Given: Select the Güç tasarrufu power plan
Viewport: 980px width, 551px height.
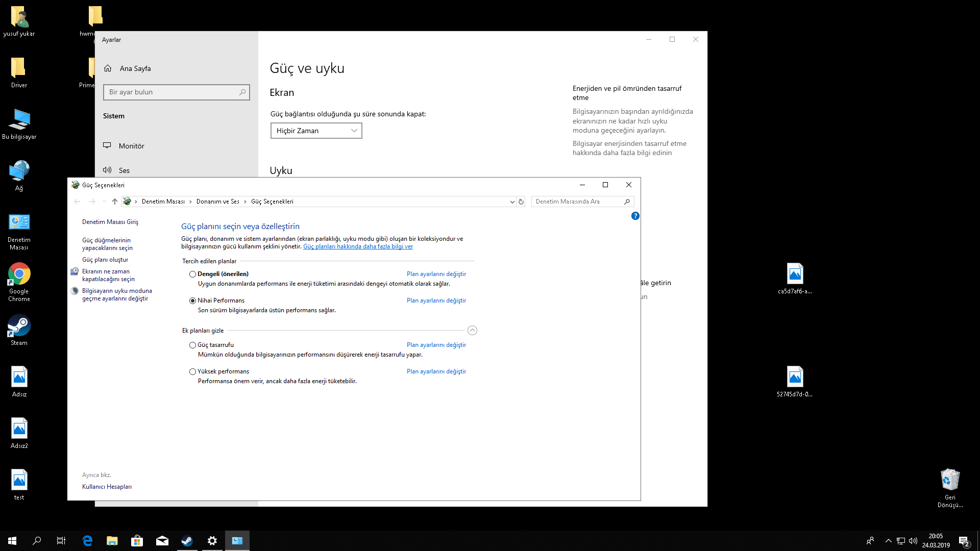Looking at the screenshot, I should (192, 345).
